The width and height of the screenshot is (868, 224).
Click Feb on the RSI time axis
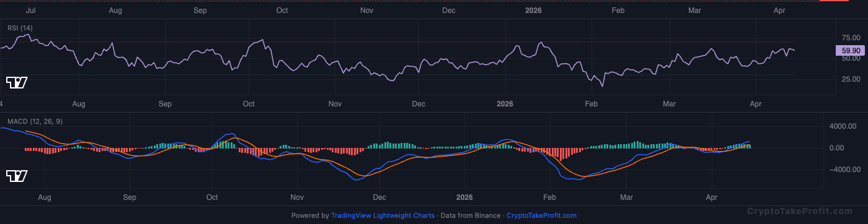[x=591, y=104]
